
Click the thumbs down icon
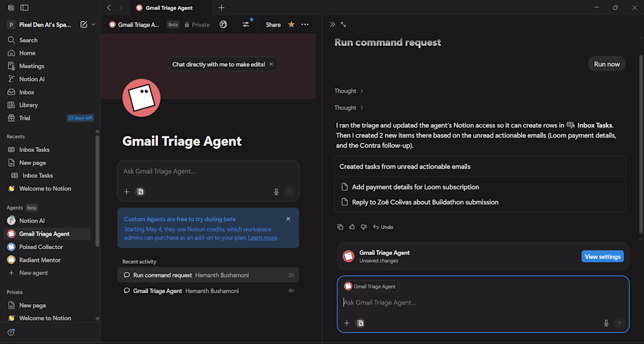[x=364, y=227]
